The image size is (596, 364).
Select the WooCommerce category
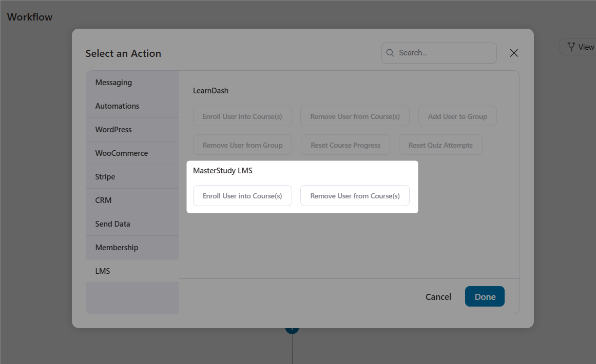coord(132,153)
